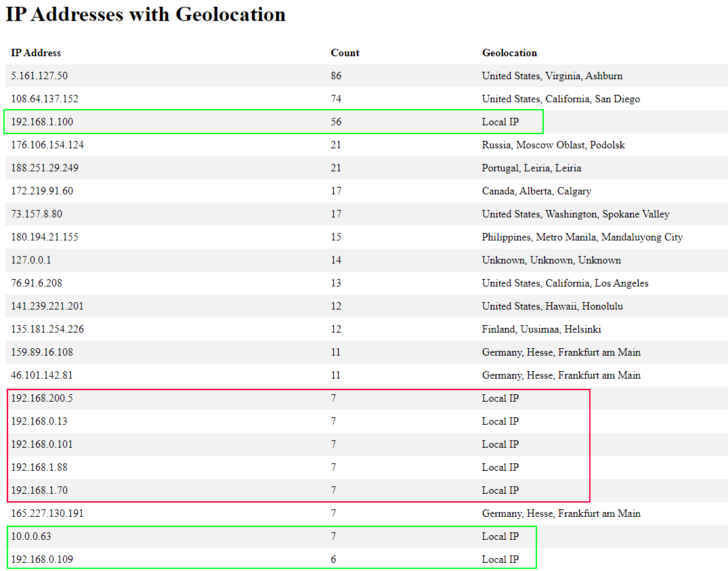Click 'Local IP' in the 192.168.1.88 row
Screen dimensions: 728x571
(500, 467)
